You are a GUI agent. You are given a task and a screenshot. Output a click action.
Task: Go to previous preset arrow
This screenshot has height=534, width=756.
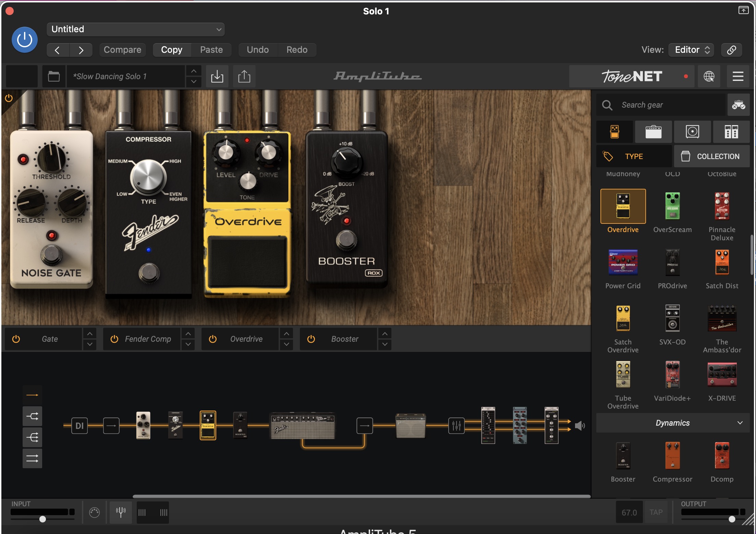58,50
